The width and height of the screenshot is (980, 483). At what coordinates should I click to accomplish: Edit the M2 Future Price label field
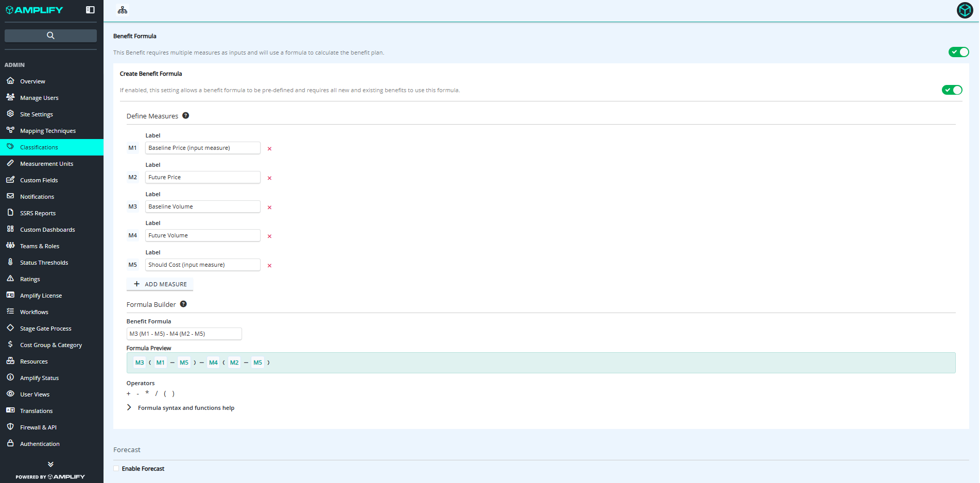point(202,177)
